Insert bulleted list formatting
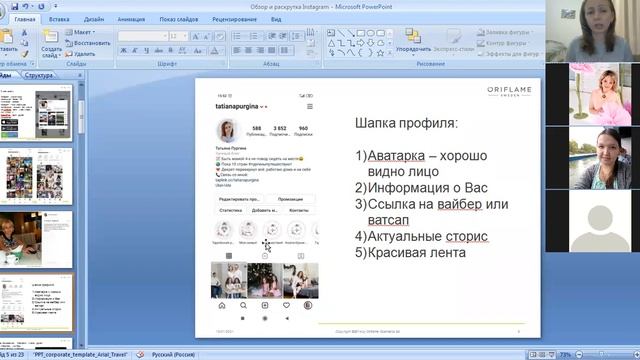640x360 pixels. [237, 36]
